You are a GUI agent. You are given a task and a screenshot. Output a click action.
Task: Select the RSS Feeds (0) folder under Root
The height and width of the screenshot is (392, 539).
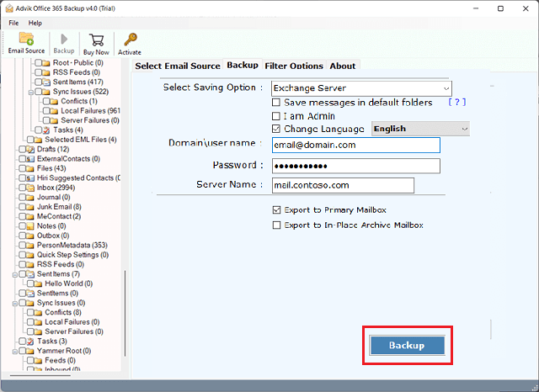pos(77,72)
